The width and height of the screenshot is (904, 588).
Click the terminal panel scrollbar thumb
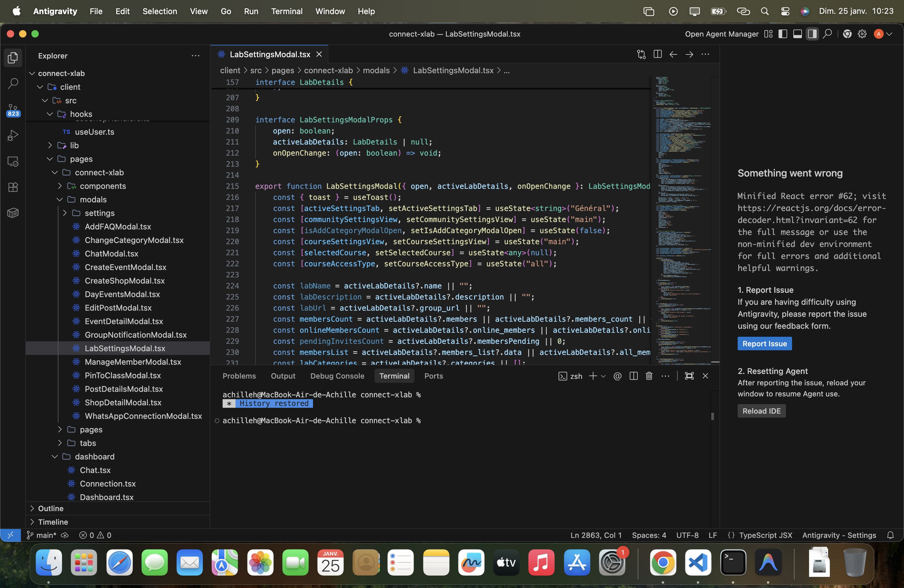pyautogui.click(x=712, y=416)
